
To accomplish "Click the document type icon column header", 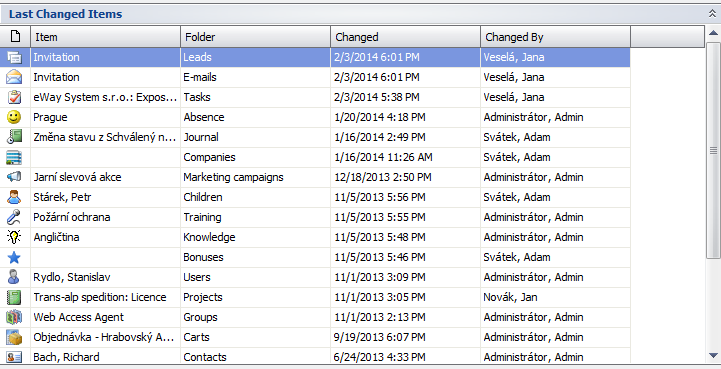I will pyautogui.click(x=15, y=37).
